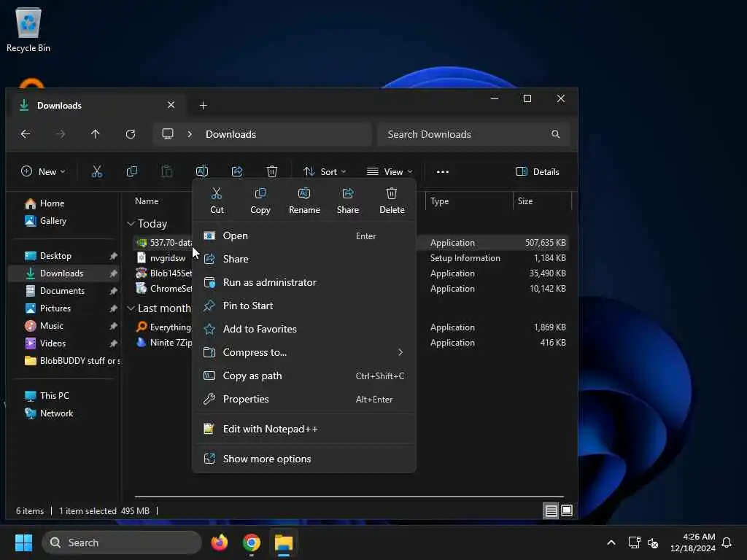
Task: Click Rename icon in context menu
Action: click(x=304, y=194)
